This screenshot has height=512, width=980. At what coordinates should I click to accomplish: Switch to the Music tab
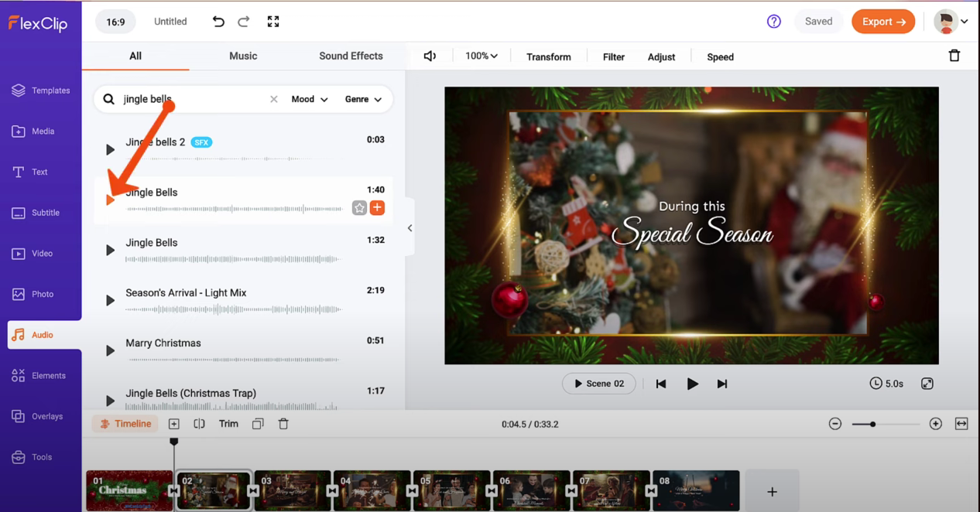coord(243,56)
